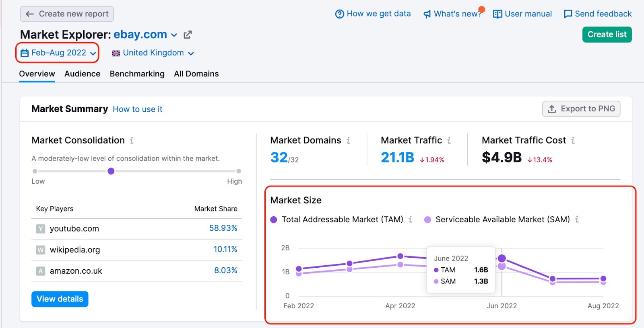
Task: Click the 21.1B Market Traffic value
Action: click(x=398, y=158)
